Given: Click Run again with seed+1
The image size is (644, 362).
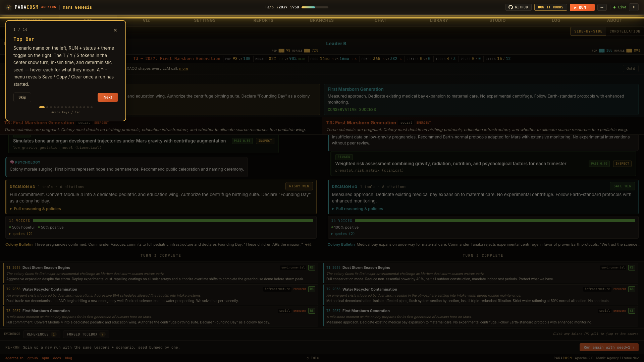Looking at the screenshot, I should tap(608, 348).
